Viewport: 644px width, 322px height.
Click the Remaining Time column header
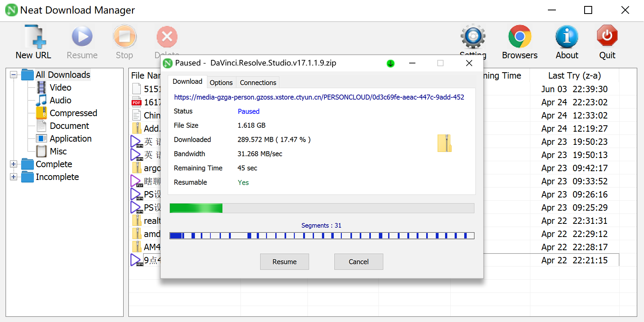pyautogui.click(x=502, y=75)
